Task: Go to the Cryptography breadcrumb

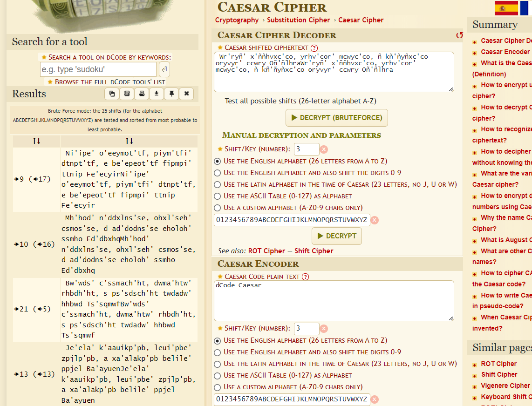Action: [237, 20]
